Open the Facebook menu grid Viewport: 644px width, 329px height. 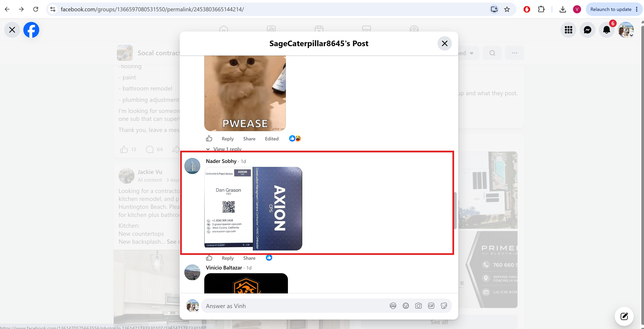click(568, 30)
